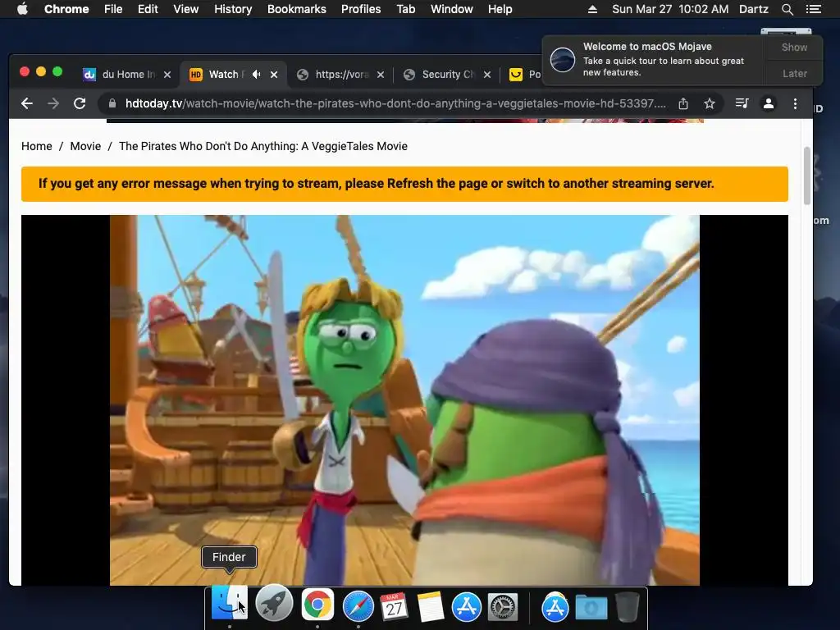Click the hdtoday.tv URL address field
840x630 pixels.
pyautogui.click(x=395, y=103)
